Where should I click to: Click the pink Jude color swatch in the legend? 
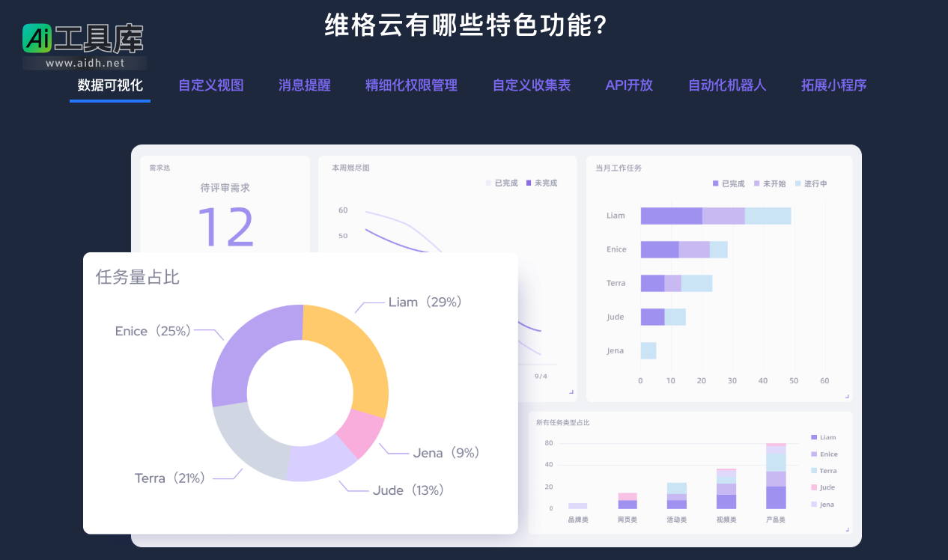[814, 487]
